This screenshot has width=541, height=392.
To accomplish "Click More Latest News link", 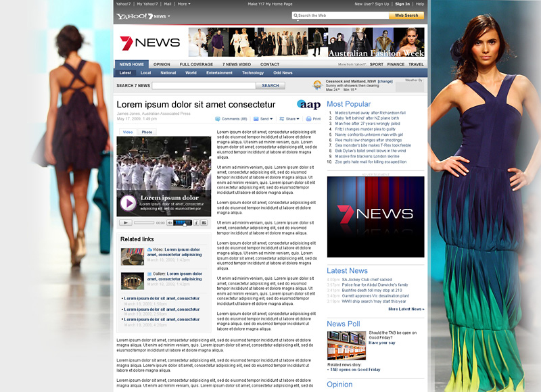I will coord(406,308).
